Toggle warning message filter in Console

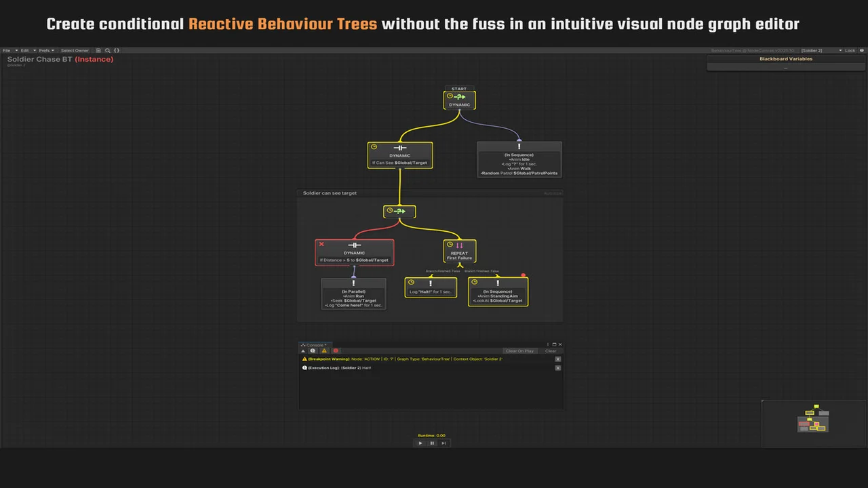tap(324, 351)
